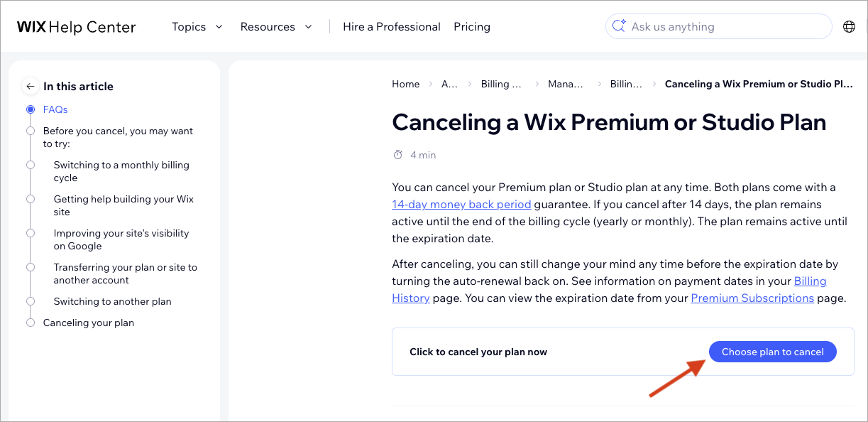Open the language selector globe icon
This screenshot has height=422, width=868.
pyautogui.click(x=849, y=26)
